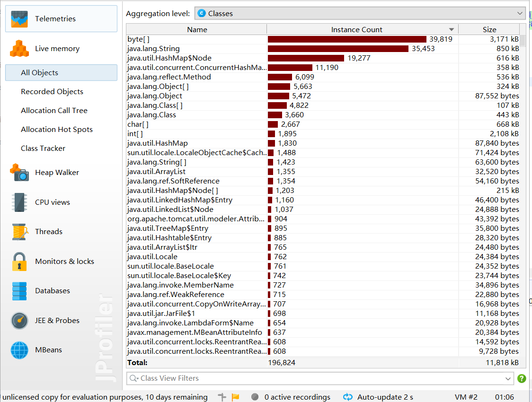Click the green help question mark icon
Viewport: 532px width, 402px height.
point(522,378)
